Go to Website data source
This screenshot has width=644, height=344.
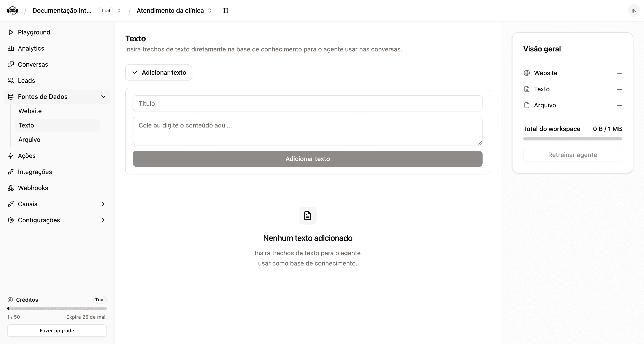point(30,111)
